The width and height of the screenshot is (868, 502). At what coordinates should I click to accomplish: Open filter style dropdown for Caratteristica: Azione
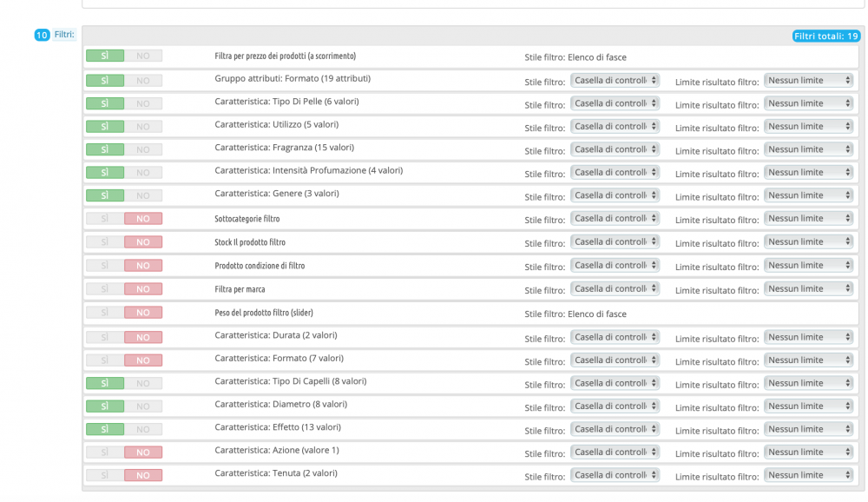[615, 452]
